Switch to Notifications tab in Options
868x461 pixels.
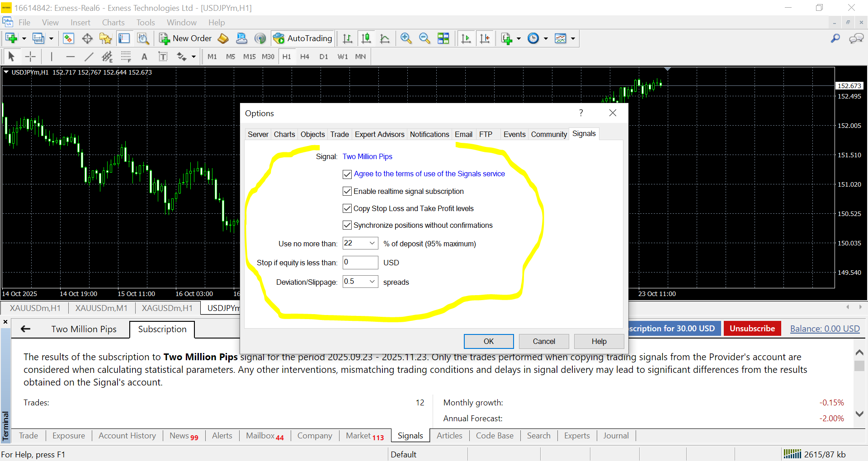429,135
